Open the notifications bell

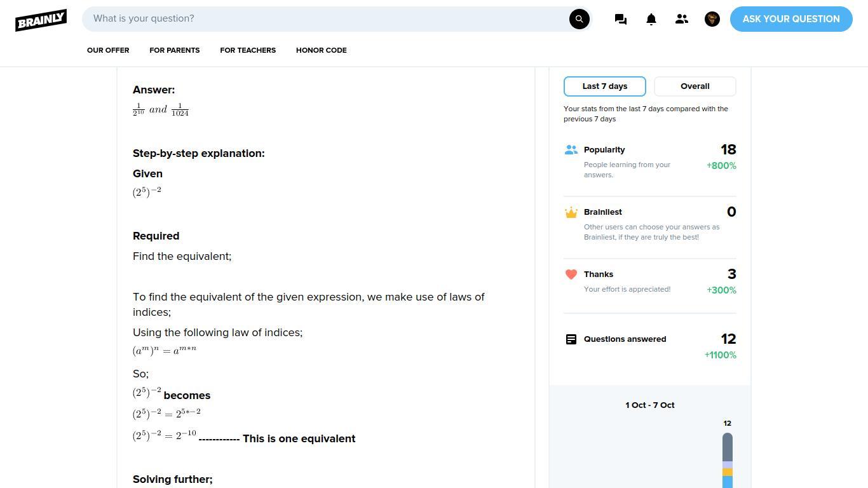click(x=651, y=19)
